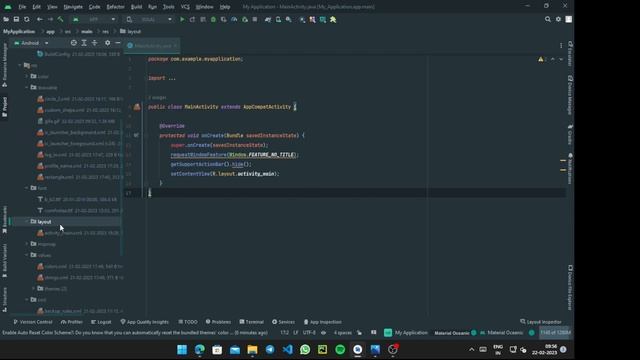
Task: Click the Stop icon in the toolbar
Action: [x=255, y=19]
